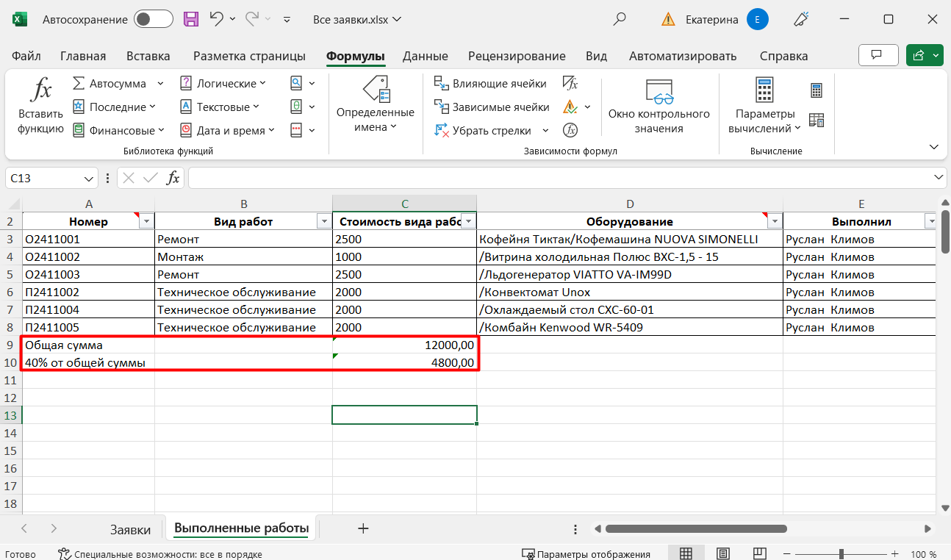Image resolution: width=951 pixels, height=560 pixels.
Task: Open the filter dropdown for Вид работ column
Action: click(323, 221)
